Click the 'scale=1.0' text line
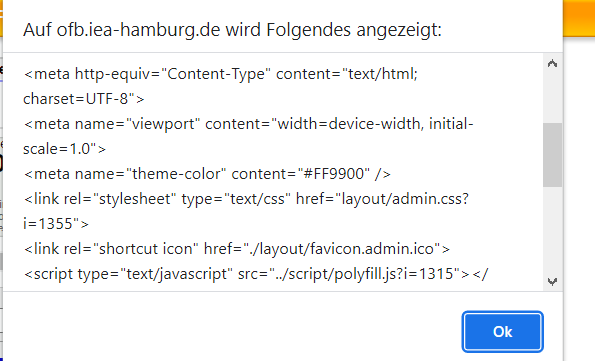 [65, 149]
